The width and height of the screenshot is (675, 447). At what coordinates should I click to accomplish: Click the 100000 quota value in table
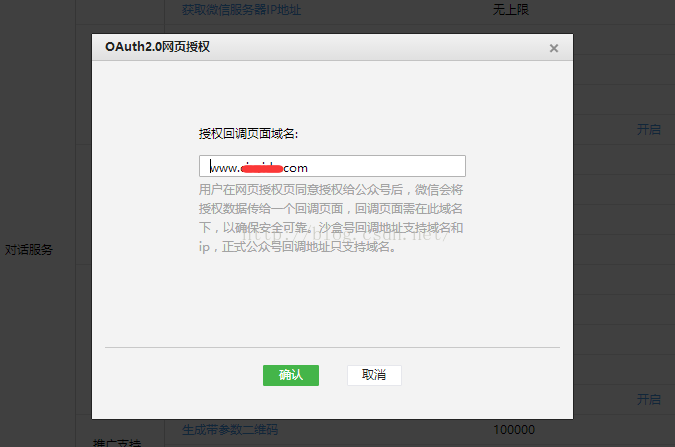[513, 430]
